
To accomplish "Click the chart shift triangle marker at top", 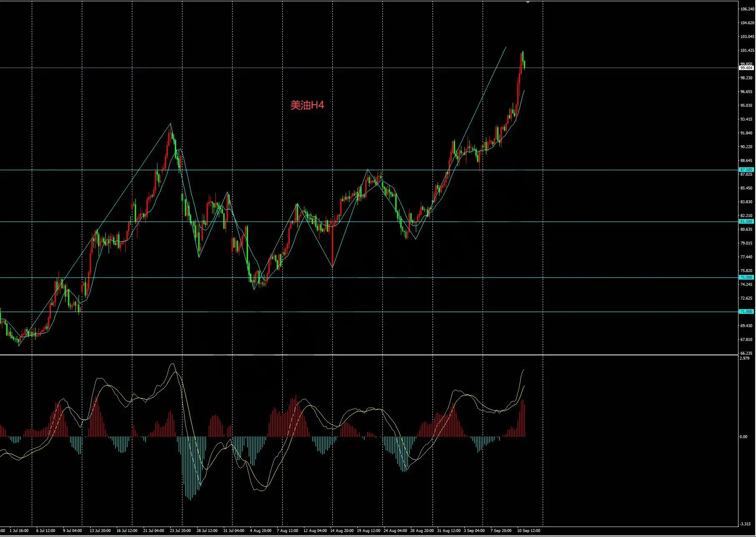I will (528, 2).
